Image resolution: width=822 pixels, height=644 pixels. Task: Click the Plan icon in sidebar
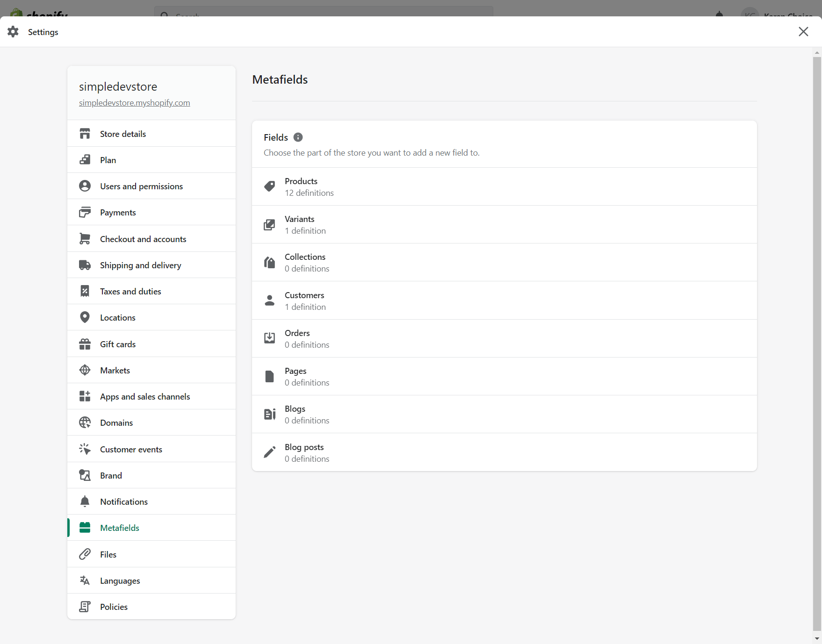coord(85,160)
